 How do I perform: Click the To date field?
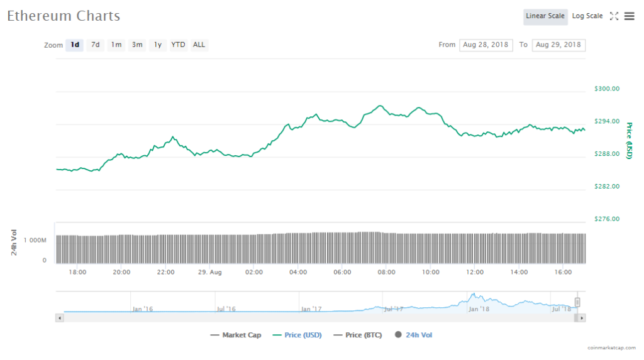[558, 45]
